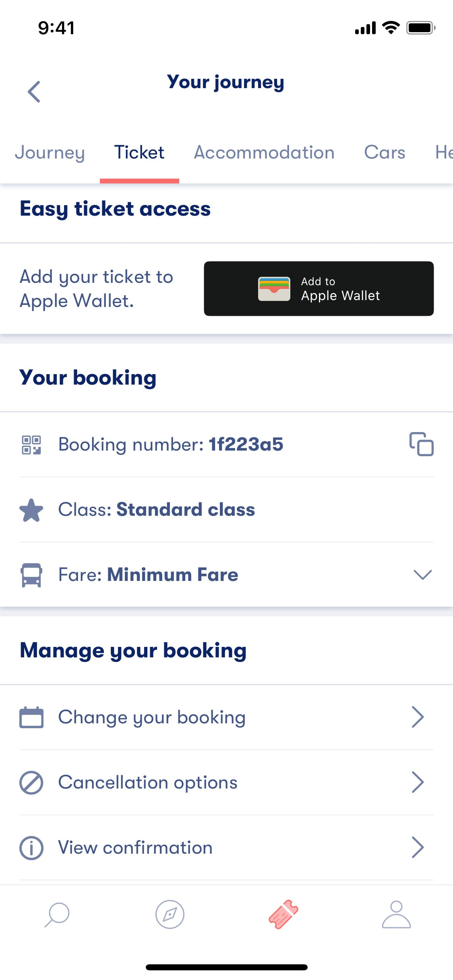Copy the booking number with the copy icon
The height and width of the screenshot is (980, 453).
[421, 444]
